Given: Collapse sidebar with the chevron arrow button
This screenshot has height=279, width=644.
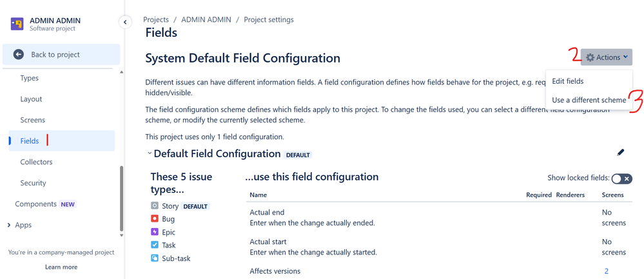Looking at the screenshot, I should point(125,22).
